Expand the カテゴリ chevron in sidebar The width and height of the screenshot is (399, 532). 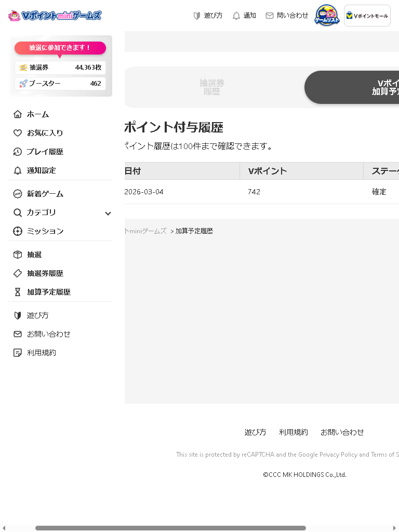[108, 213]
